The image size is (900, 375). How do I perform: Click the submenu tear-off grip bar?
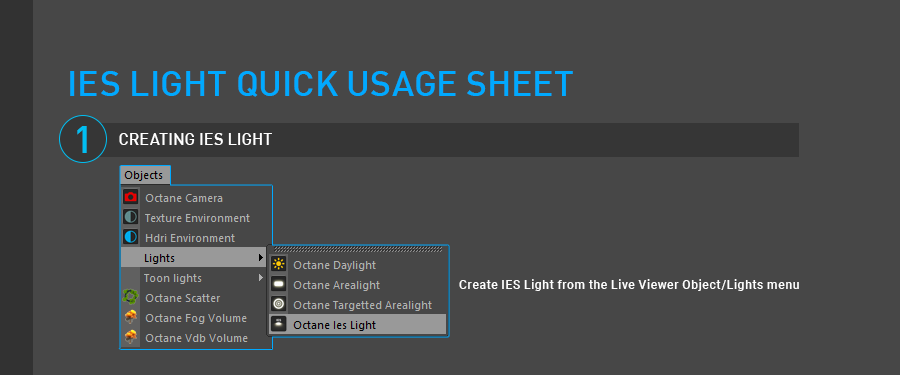click(x=357, y=249)
